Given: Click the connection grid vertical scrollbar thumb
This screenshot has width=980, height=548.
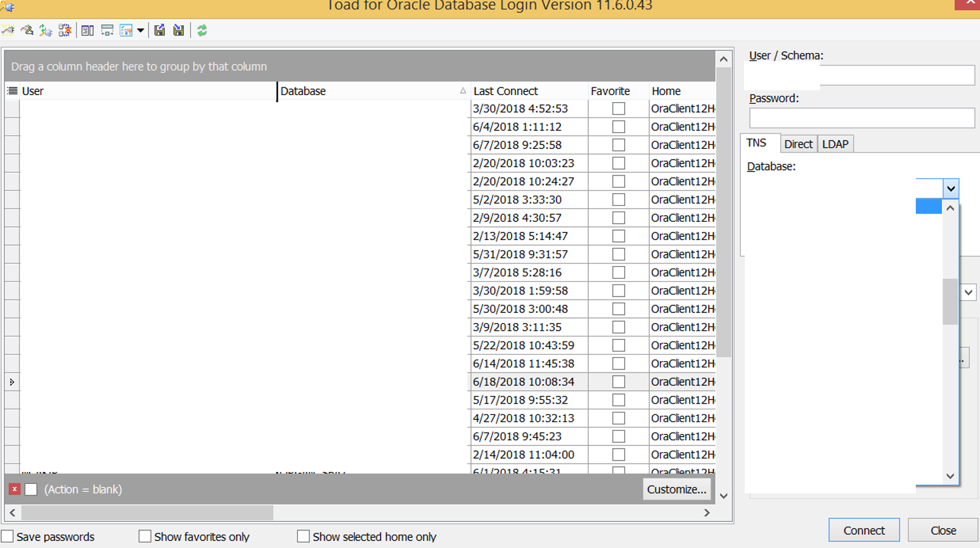Looking at the screenshot, I should tap(723, 212).
